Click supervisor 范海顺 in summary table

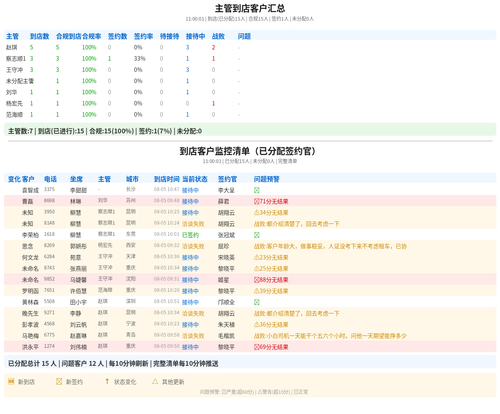tap(14, 115)
